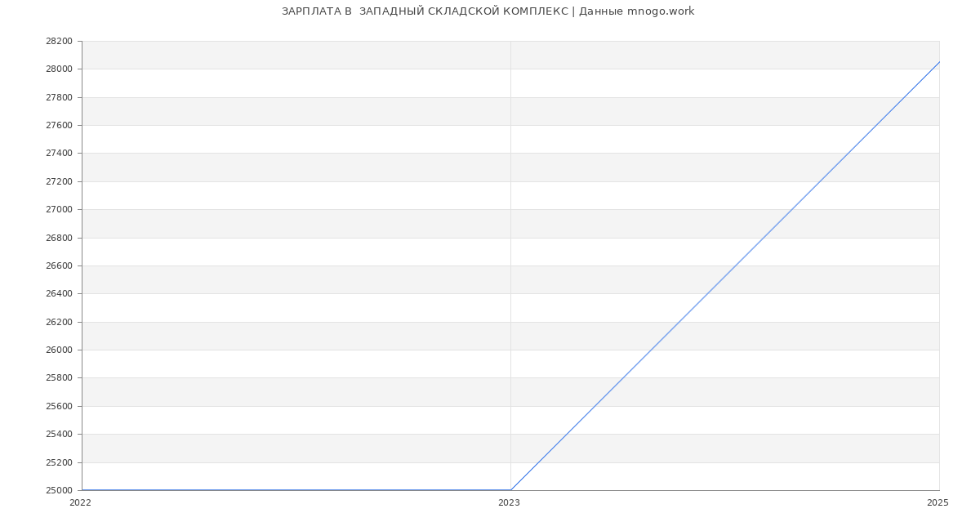Click the 25800 y-axis label
This screenshot has width=980, height=531.
59,378
